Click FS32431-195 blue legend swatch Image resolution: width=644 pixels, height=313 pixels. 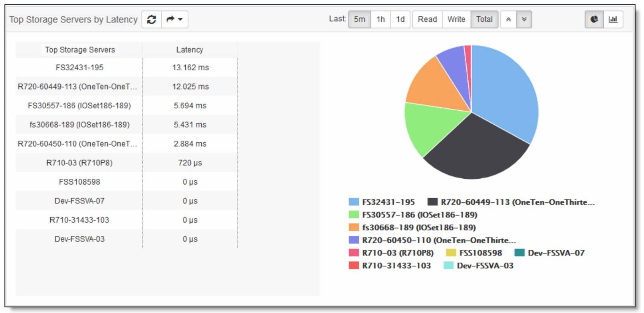(x=354, y=202)
